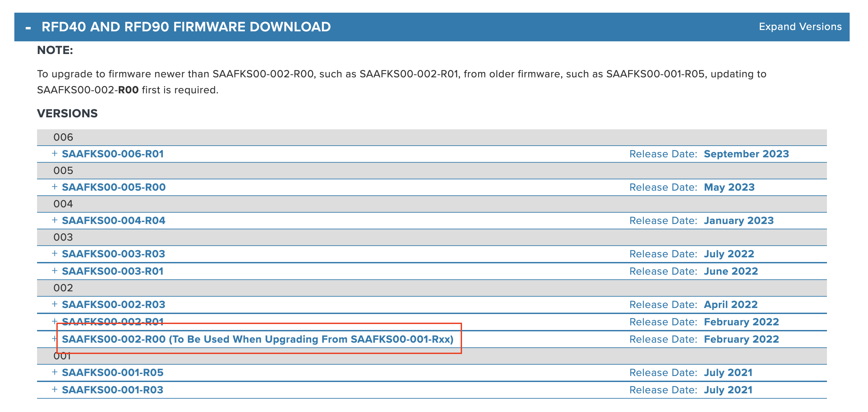This screenshot has height=412, width=868.
Task: Collapse the RFD40 and RFD90 firmware section
Action: pos(28,28)
